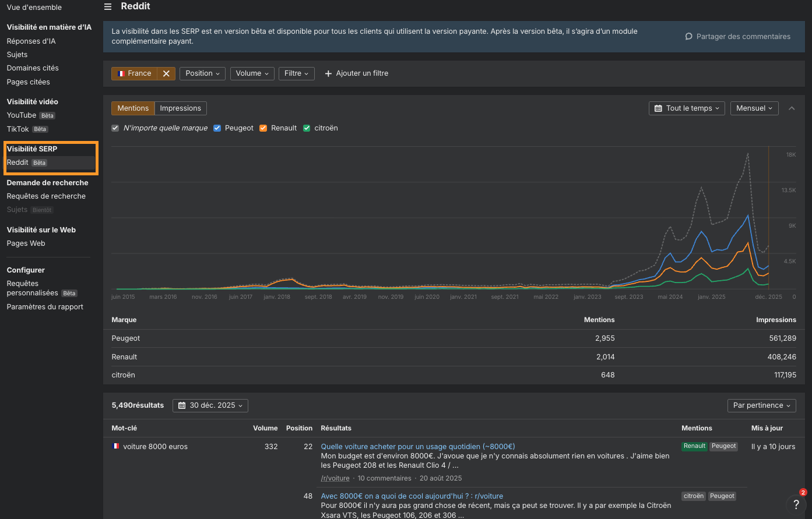Image resolution: width=812 pixels, height=519 pixels.
Task: Open the help question mark button
Action: [796, 504]
